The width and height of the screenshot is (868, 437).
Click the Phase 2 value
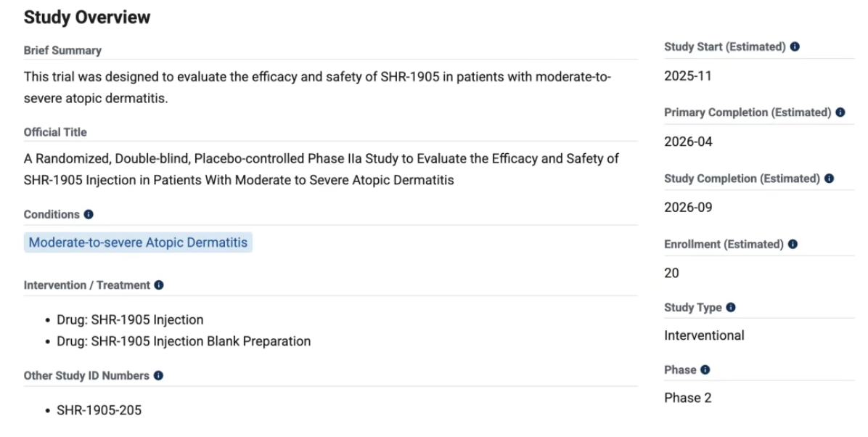click(687, 398)
